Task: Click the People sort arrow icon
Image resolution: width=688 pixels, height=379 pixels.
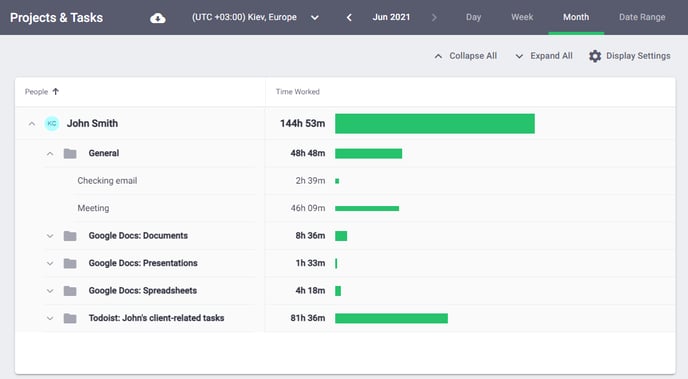Action: coord(56,91)
